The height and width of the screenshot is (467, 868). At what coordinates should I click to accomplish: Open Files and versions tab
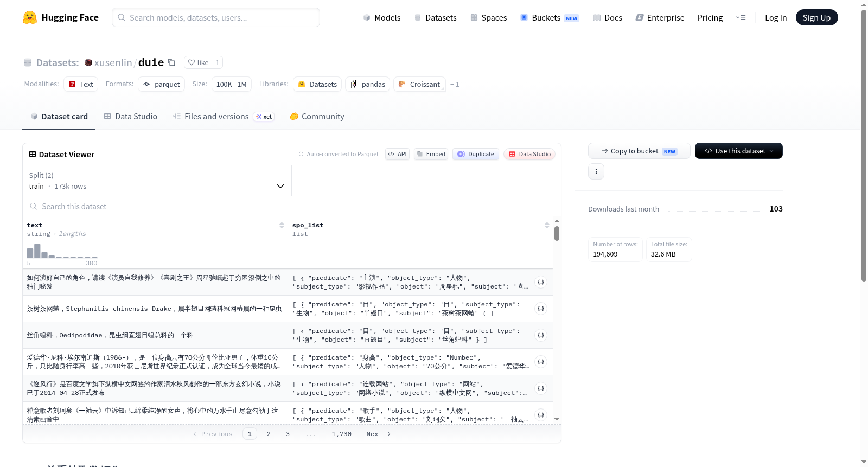click(223, 116)
